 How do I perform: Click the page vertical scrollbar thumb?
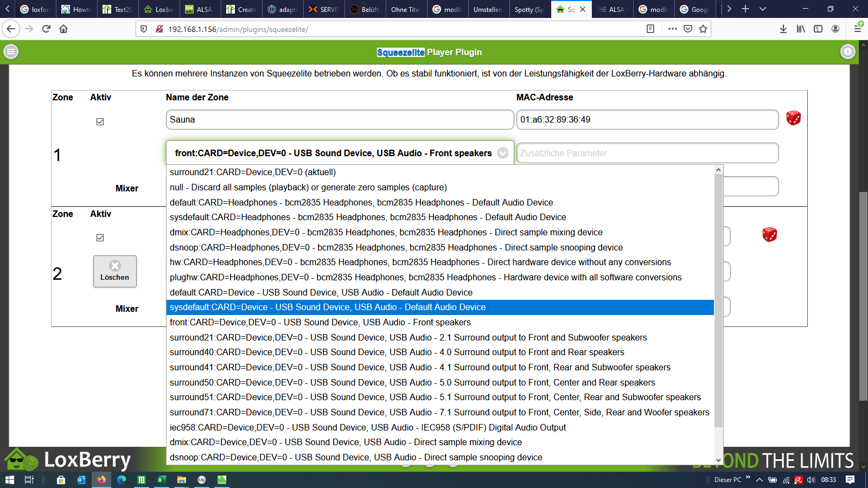863,297
